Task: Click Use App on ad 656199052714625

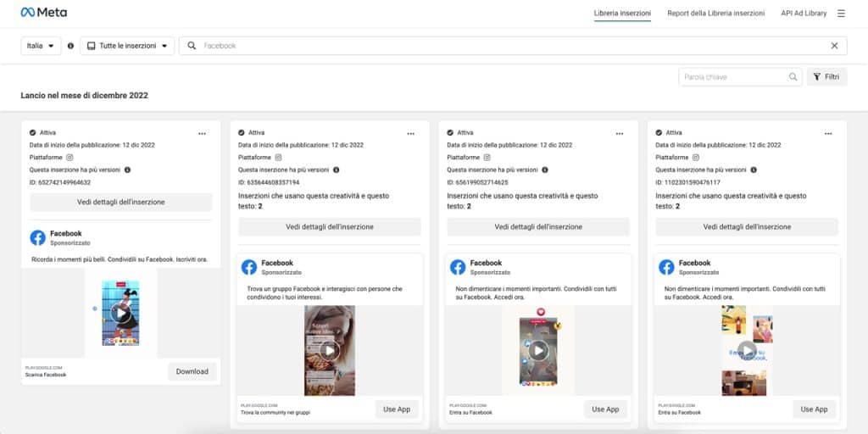Action: pyautogui.click(x=605, y=409)
